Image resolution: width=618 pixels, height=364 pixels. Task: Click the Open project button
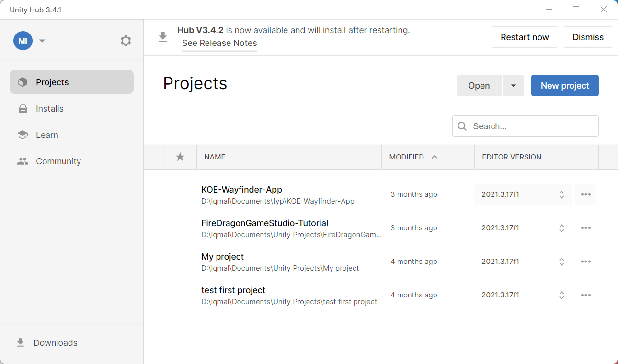point(479,86)
